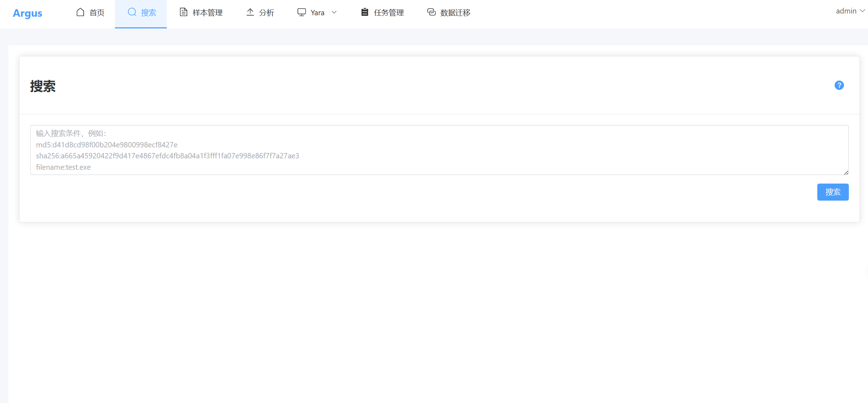This screenshot has width=868, height=403.
Task: Switch to the 分析 menu item
Action: click(x=266, y=13)
